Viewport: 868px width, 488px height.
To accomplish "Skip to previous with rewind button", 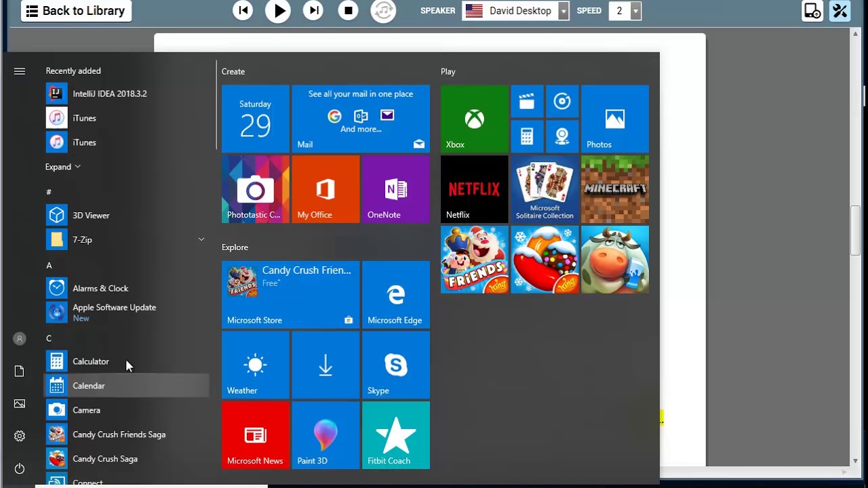I will coord(243,10).
